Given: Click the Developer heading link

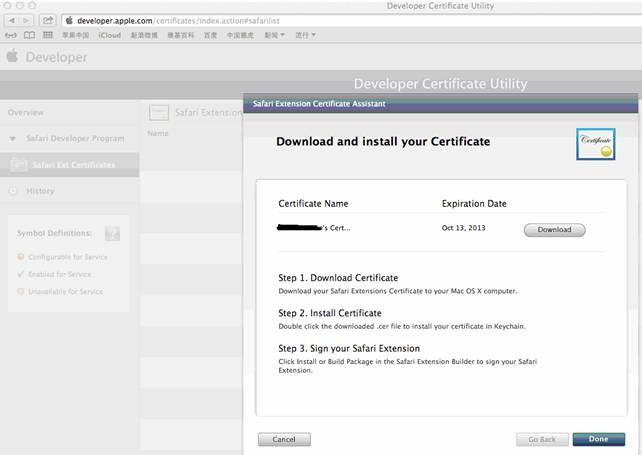Looking at the screenshot, I should (x=57, y=57).
